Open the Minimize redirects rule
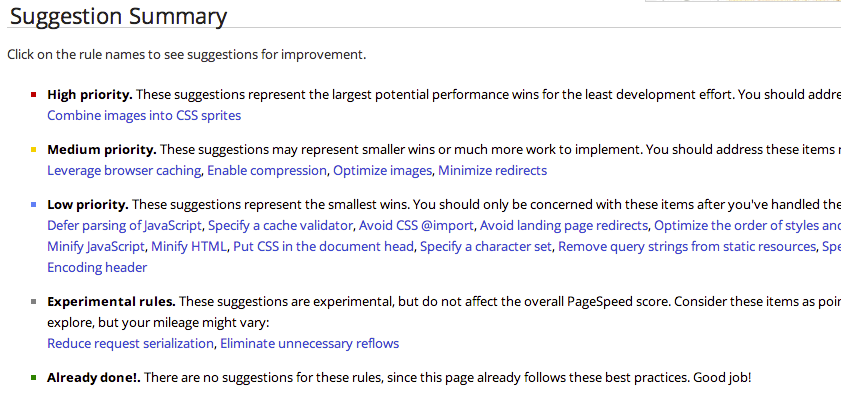 coord(492,171)
